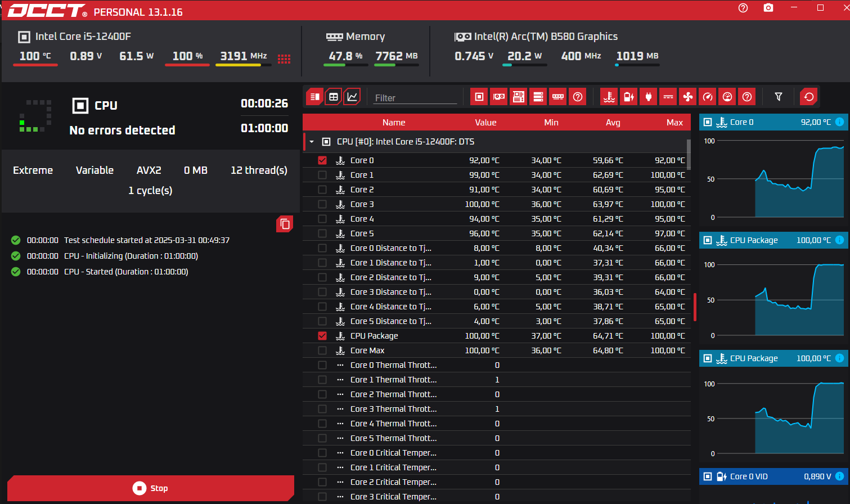Toggle the fan sensor type filter
This screenshot has width=850, height=504.
point(688,97)
